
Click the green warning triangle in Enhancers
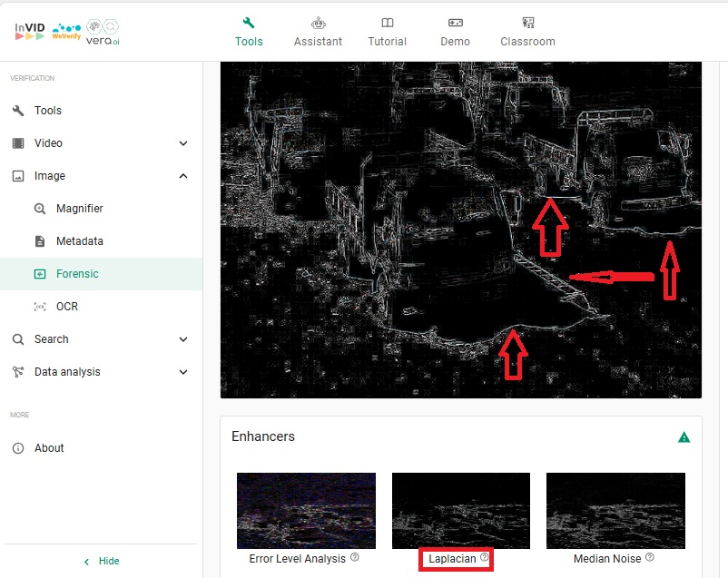point(684,436)
